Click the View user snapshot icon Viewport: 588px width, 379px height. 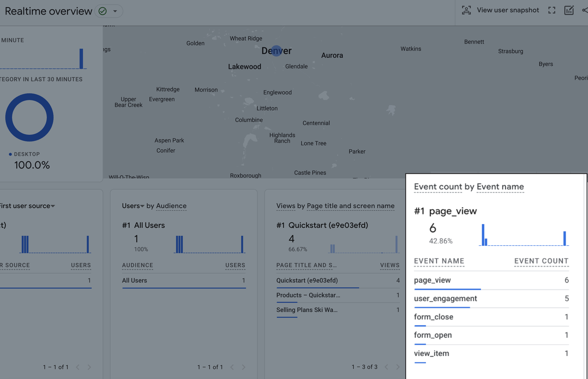466,10
